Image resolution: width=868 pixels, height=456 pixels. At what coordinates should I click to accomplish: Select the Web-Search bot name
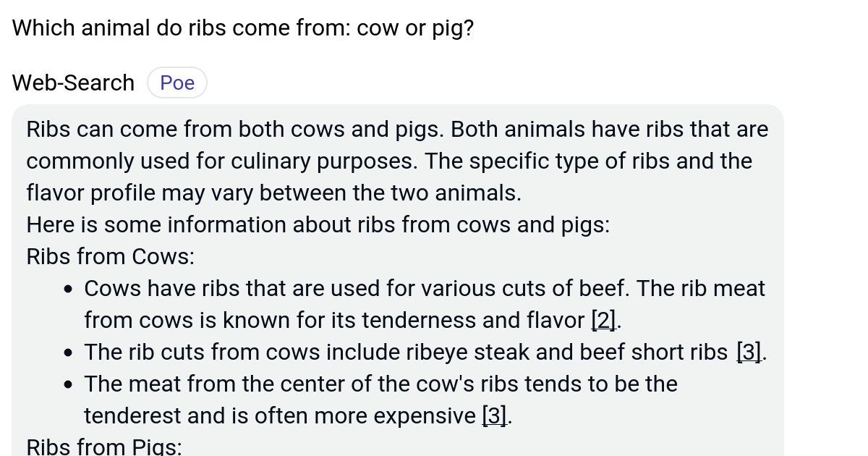point(72,83)
